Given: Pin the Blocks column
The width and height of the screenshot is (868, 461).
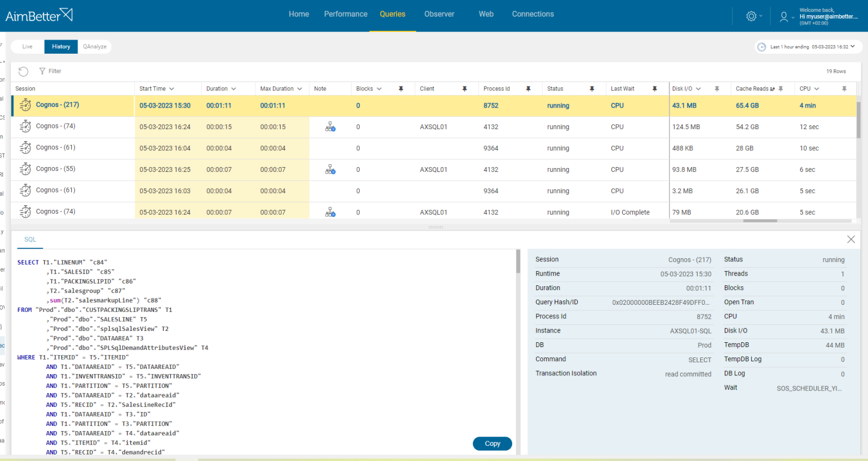Looking at the screenshot, I should tap(401, 88).
